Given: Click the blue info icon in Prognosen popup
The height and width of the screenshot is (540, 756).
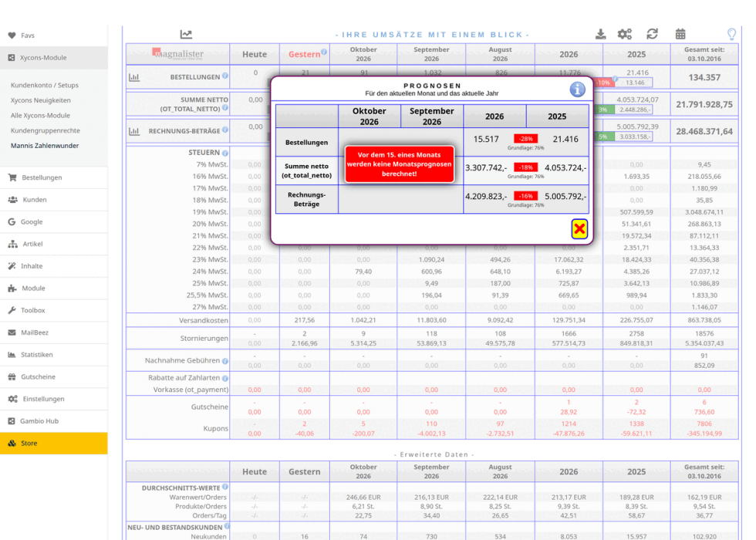Looking at the screenshot, I should pos(577,89).
